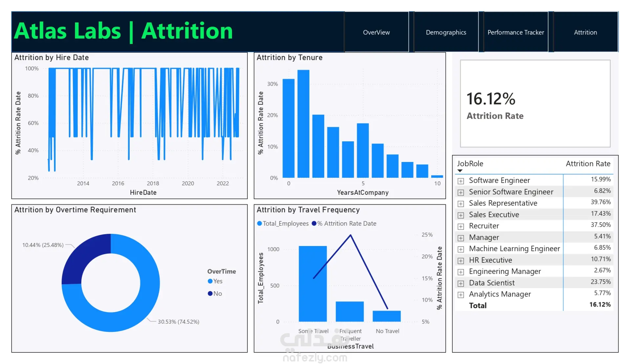Expand the Sales Executive plus icon
630x364 pixels.
pyautogui.click(x=461, y=215)
